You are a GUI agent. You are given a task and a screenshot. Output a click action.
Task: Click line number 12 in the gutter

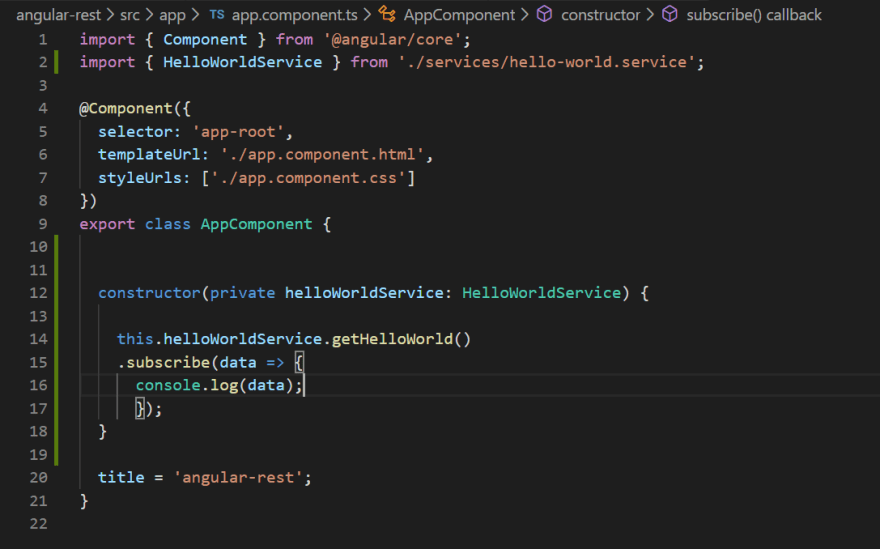pyautogui.click(x=39, y=293)
